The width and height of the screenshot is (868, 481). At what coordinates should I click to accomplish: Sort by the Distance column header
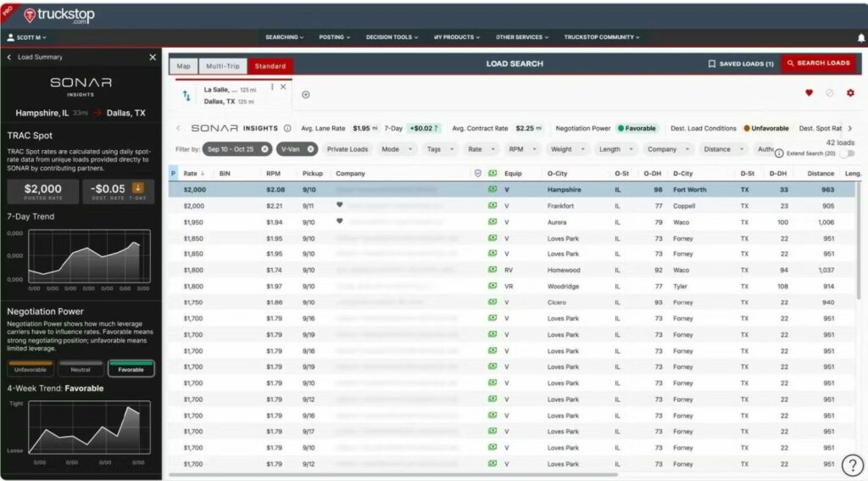pyautogui.click(x=821, y=173)
